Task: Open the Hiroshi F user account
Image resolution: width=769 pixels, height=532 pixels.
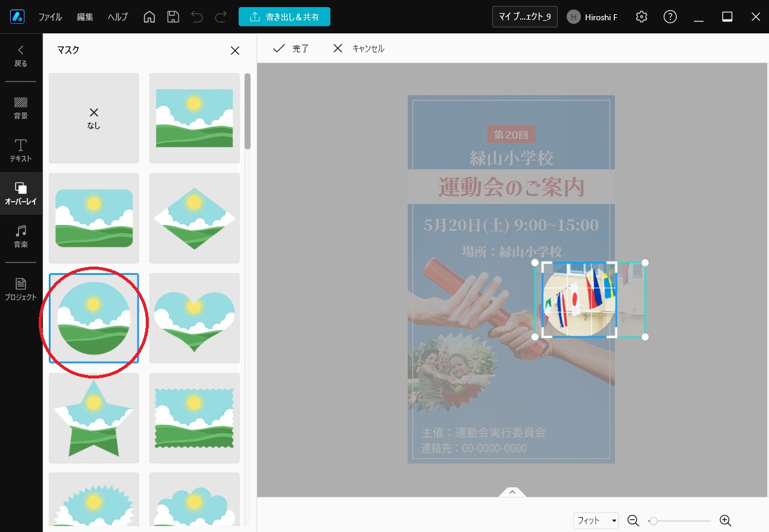Action: 592,17
